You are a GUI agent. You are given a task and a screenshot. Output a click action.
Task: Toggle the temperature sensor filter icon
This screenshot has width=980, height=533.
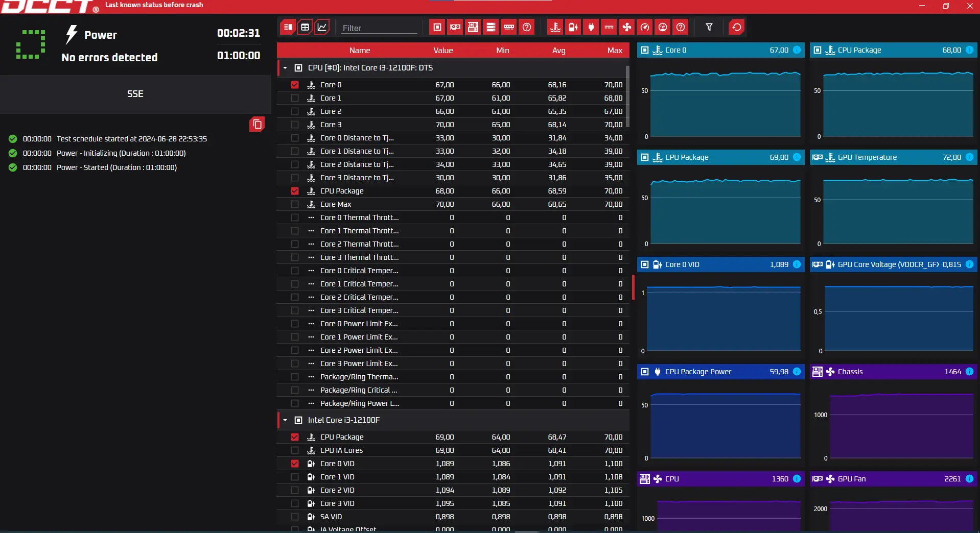[x=555, y=27]
